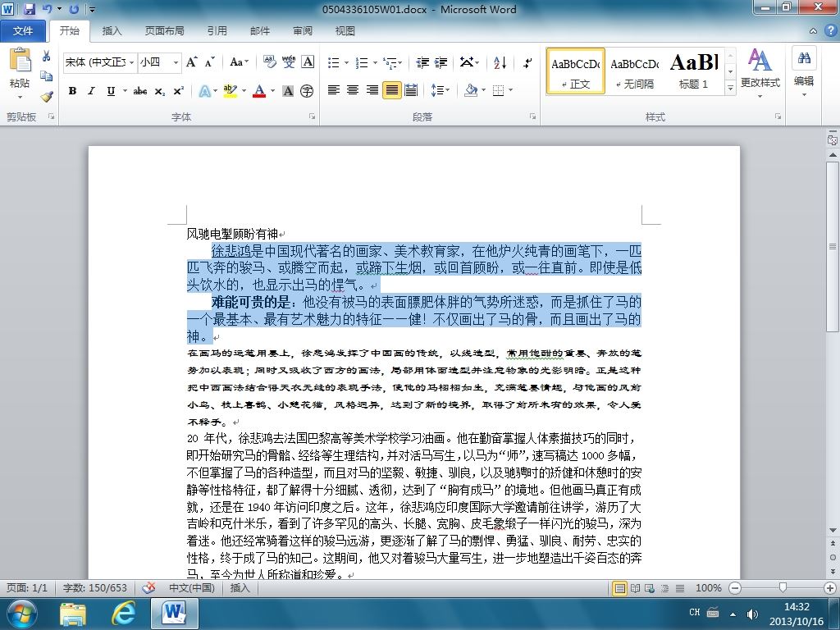Viewport: 840px width, 630px height.
Task: Switch to Draft view in status bar
Action: click(x=680, y=588)
